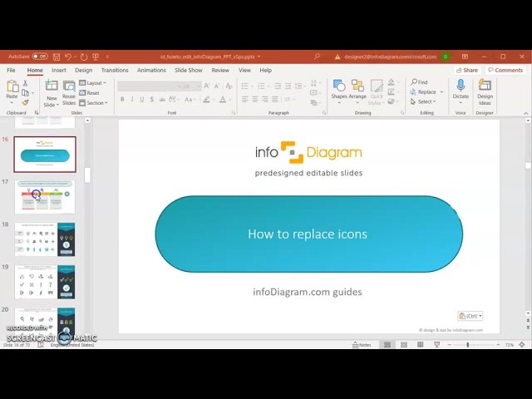Select slide 17 thumbnail
532x399 pixels.
tap(45, 197)
